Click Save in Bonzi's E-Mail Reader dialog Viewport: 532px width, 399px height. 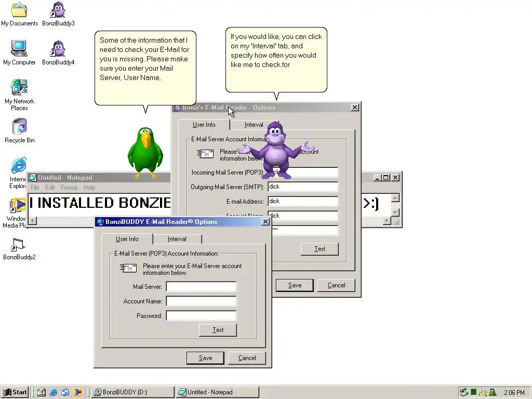[x=295, y=285]
